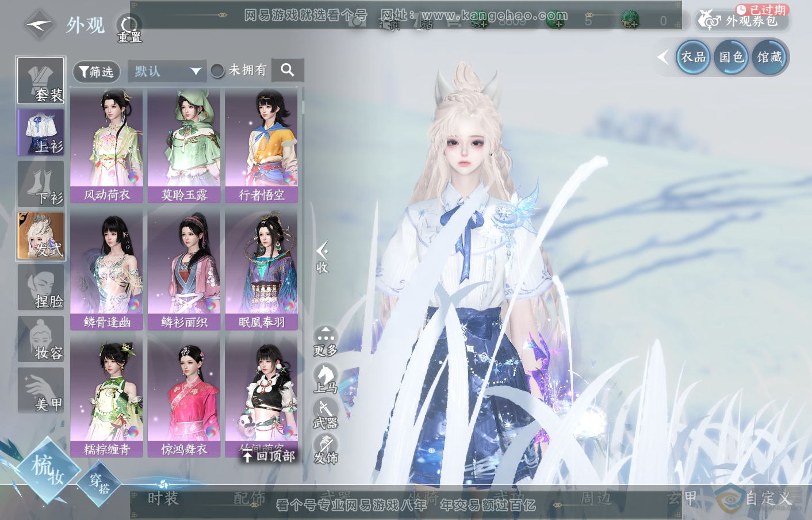Click the 回顶部 back-to-top button
The height and width of the screenshot is (520, 812).
[269, 456]
